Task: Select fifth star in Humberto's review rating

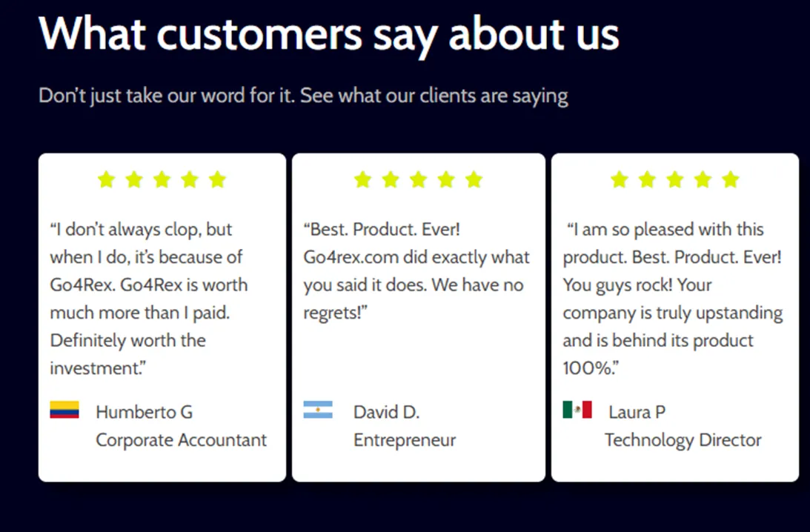Action: 217,180
